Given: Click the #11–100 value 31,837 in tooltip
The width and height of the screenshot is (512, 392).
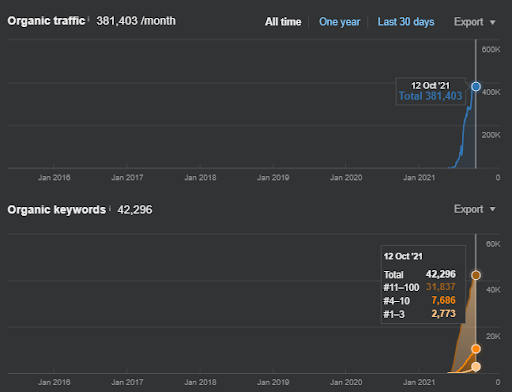Looking at the screenshot, I should click(x=441, y=287).
